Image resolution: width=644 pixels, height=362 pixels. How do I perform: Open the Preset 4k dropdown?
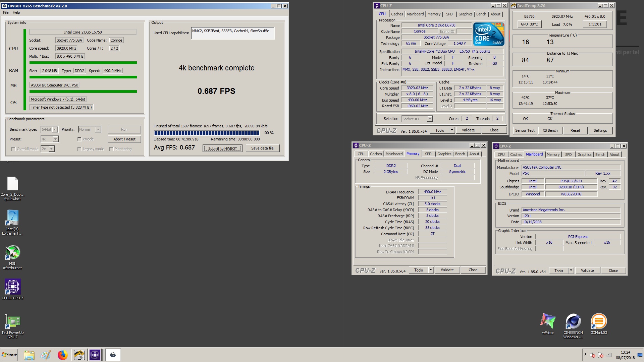(x=56, y=139)
